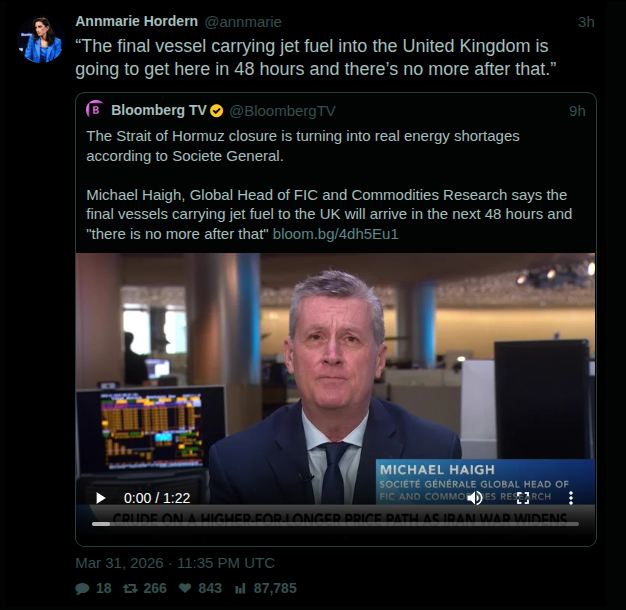
Task: View analytics icon showing 87,785 views
Action: pos(240,588)
